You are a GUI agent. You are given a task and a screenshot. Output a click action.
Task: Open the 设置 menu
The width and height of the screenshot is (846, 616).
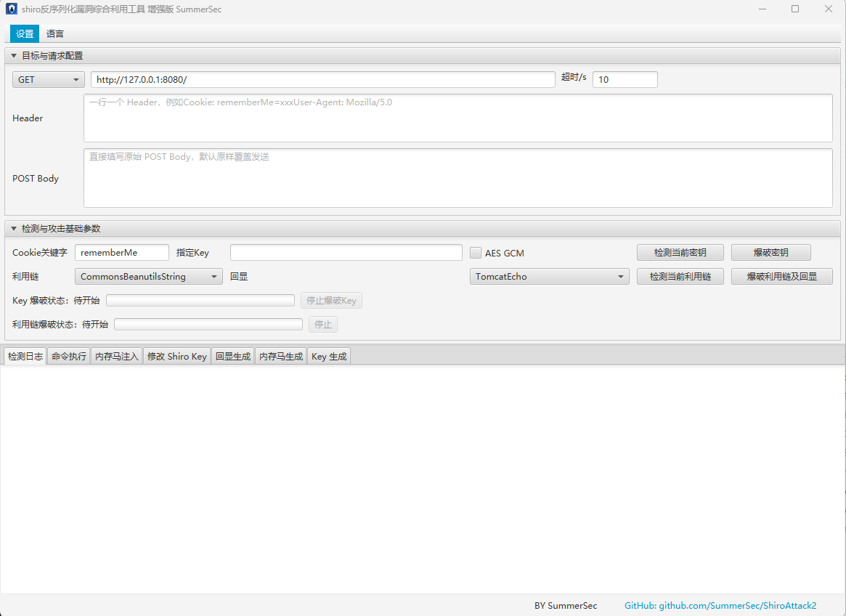pyautogui.click(x=25, y=34)
